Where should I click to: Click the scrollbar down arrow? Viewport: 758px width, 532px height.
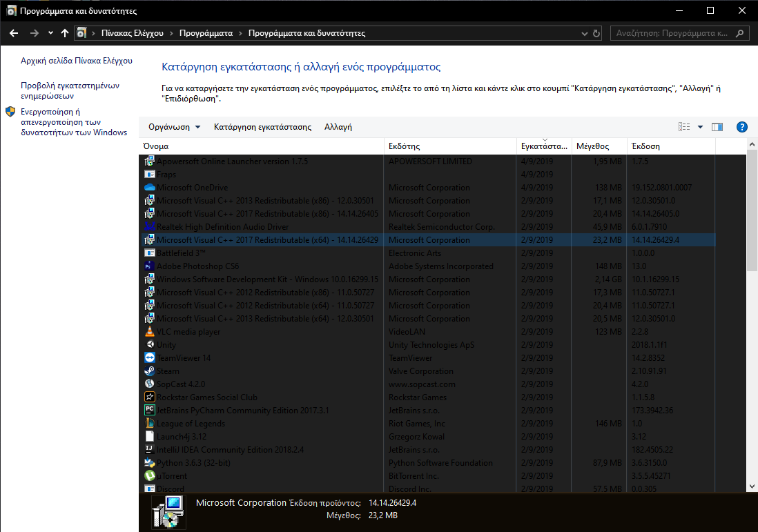pos(752,486)
